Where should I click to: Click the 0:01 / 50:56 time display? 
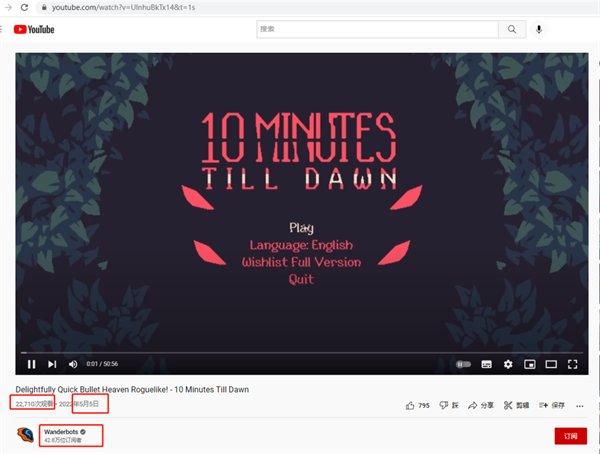click(102, 364)
